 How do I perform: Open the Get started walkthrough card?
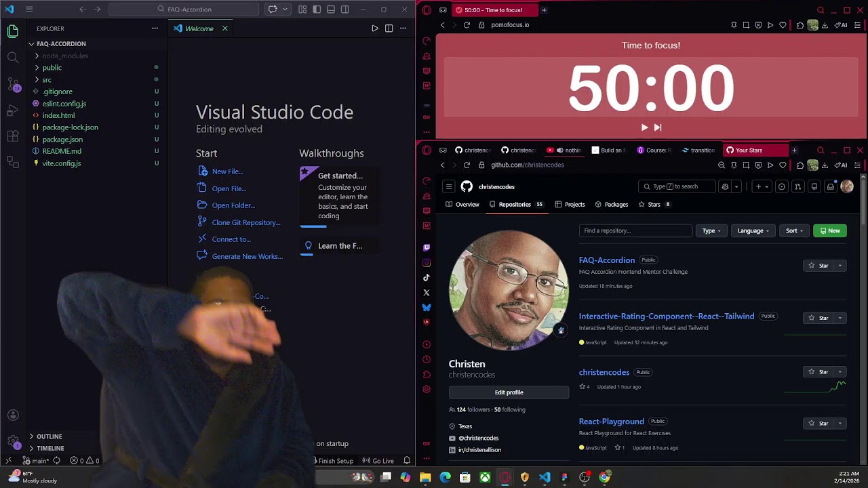pyautogui.click(x=339, y=195)
